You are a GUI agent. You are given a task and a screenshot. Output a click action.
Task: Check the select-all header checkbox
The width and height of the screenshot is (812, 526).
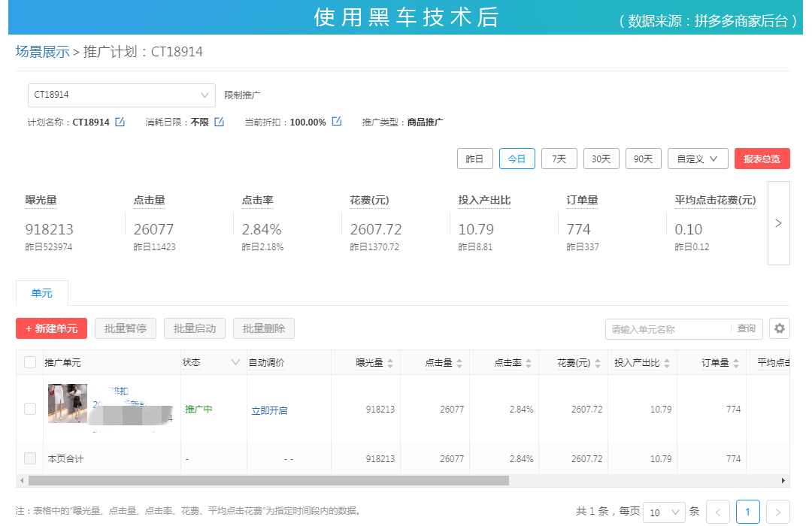pos(30,362)
